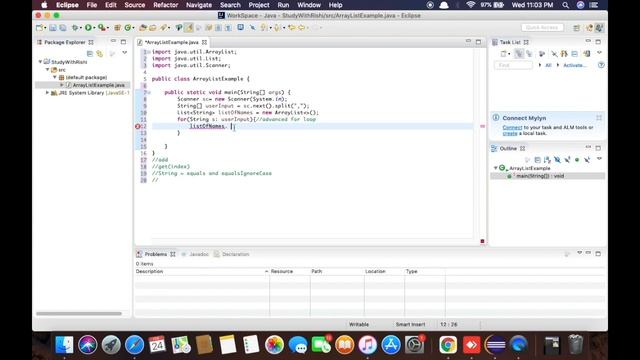
Task: Collapse All in Package Explorer
Action: pos(90,53)
